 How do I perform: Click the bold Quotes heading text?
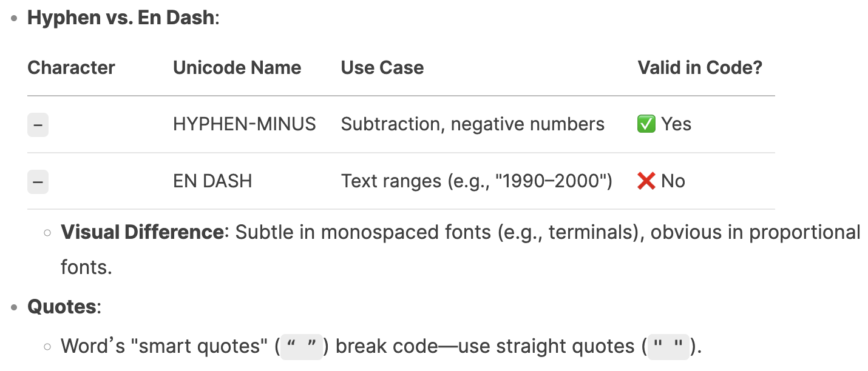coord(61,307)
